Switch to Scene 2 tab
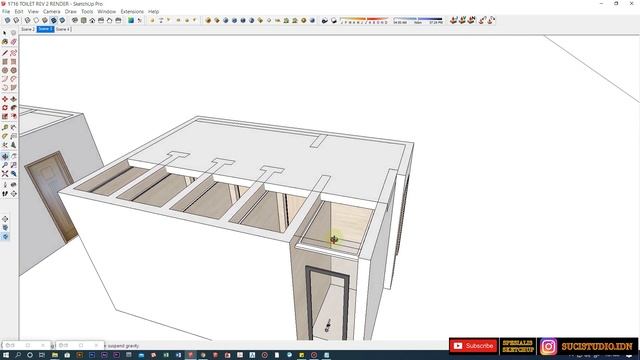The width and height of the screenshot is (640, 360). (x=28, y=29)
